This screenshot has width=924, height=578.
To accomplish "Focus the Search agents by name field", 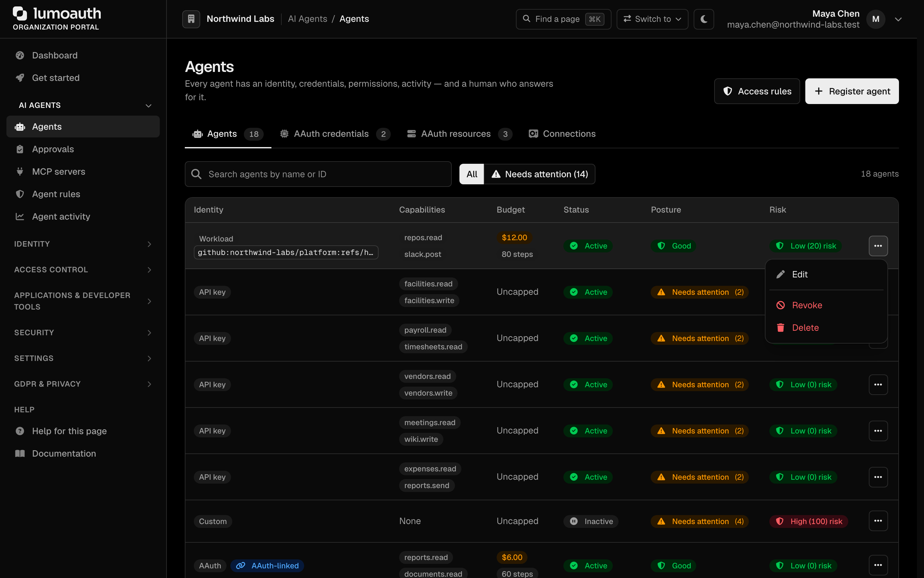I will click(318, 174).
